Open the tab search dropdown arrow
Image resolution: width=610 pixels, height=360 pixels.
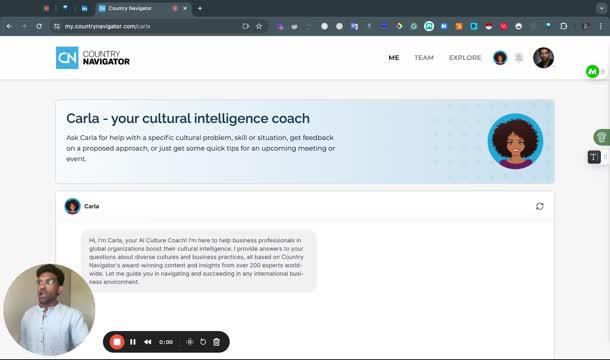(x=601, y=8)
